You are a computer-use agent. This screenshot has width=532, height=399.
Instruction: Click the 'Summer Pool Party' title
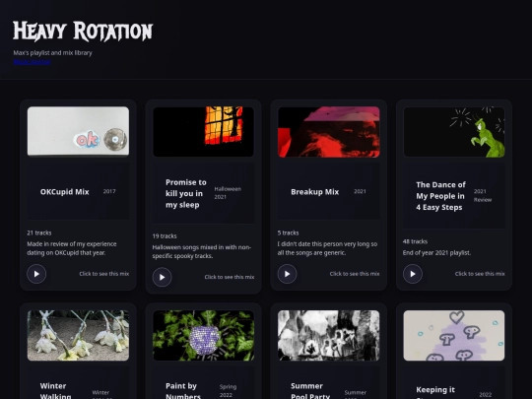pos(310,391)
